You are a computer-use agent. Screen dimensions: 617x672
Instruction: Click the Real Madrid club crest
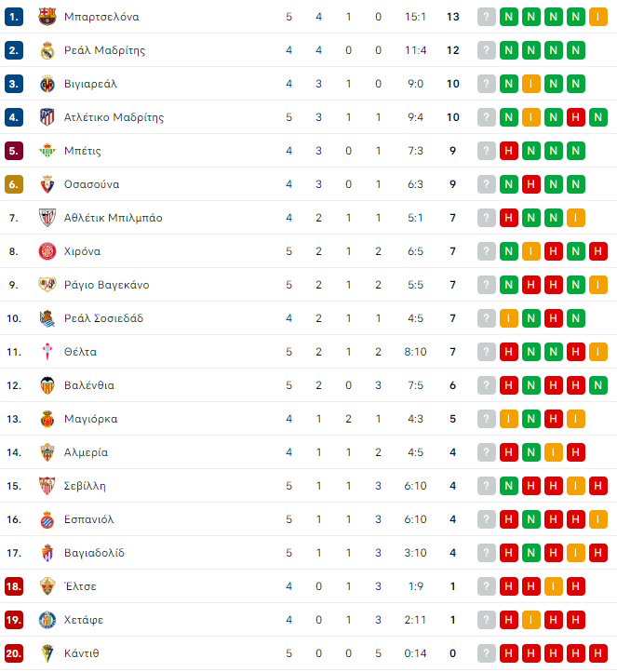(47, 50)
